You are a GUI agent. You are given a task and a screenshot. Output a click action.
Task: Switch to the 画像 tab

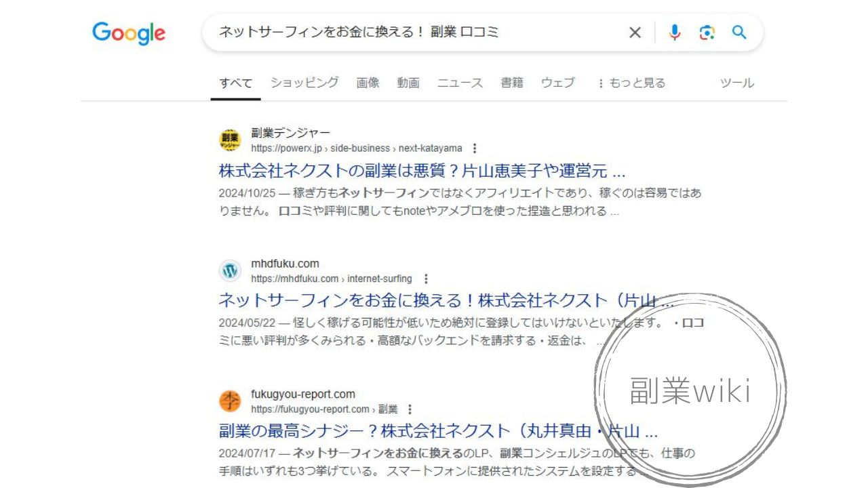click(x=368, y=83)
